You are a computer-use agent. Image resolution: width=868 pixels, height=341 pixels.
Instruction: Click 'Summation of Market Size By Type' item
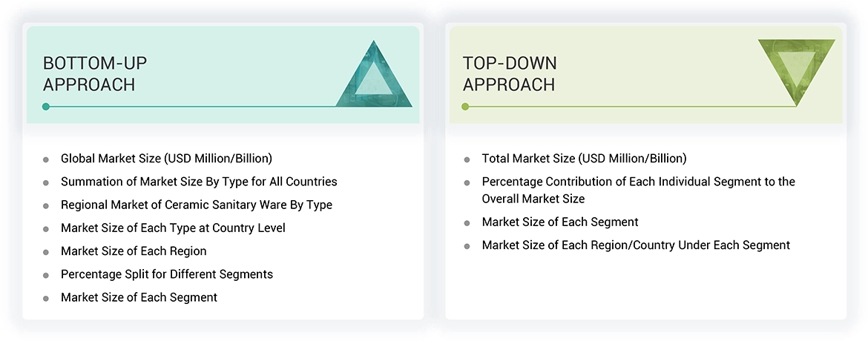click(199, 181)
